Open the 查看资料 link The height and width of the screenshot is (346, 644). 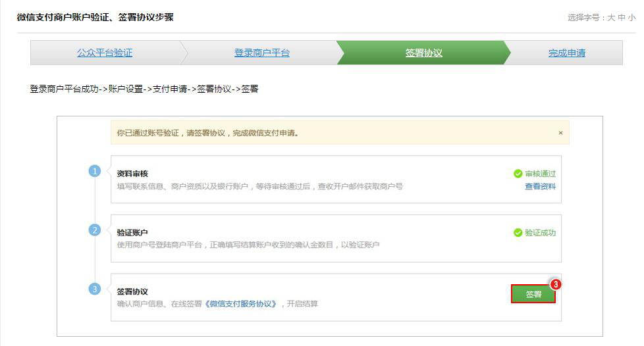[x=540, y=186]
